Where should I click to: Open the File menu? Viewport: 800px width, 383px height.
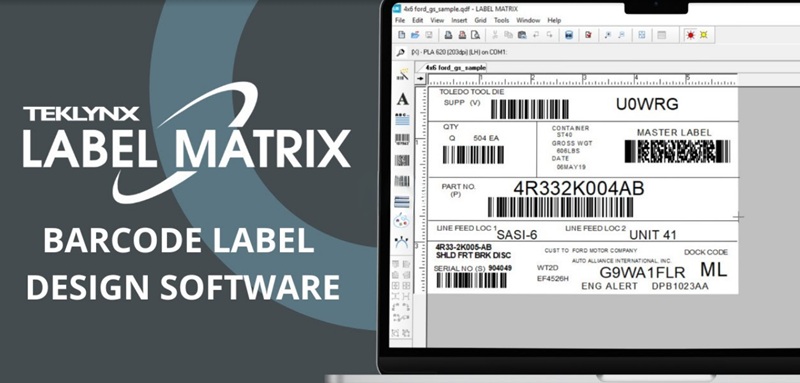click(x=400, y=20)
